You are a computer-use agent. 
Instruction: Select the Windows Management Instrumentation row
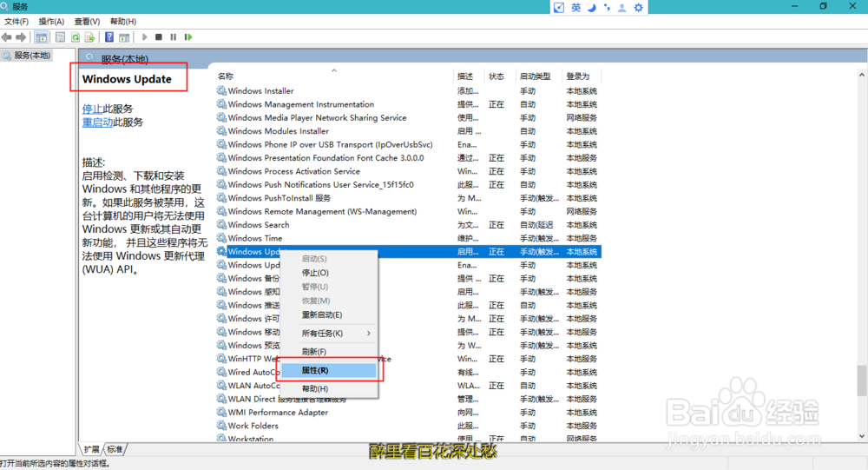point(409,104)
